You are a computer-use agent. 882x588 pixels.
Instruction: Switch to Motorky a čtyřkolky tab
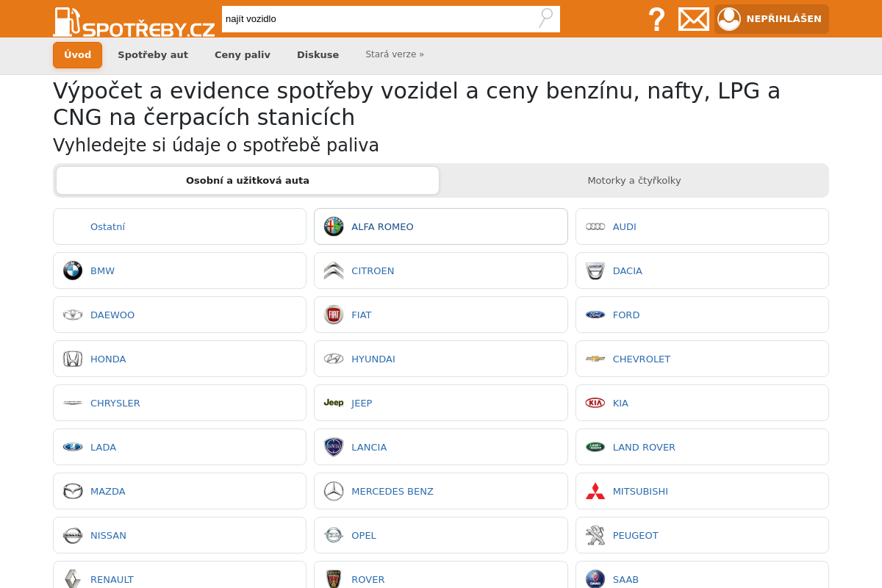[634, 181]
